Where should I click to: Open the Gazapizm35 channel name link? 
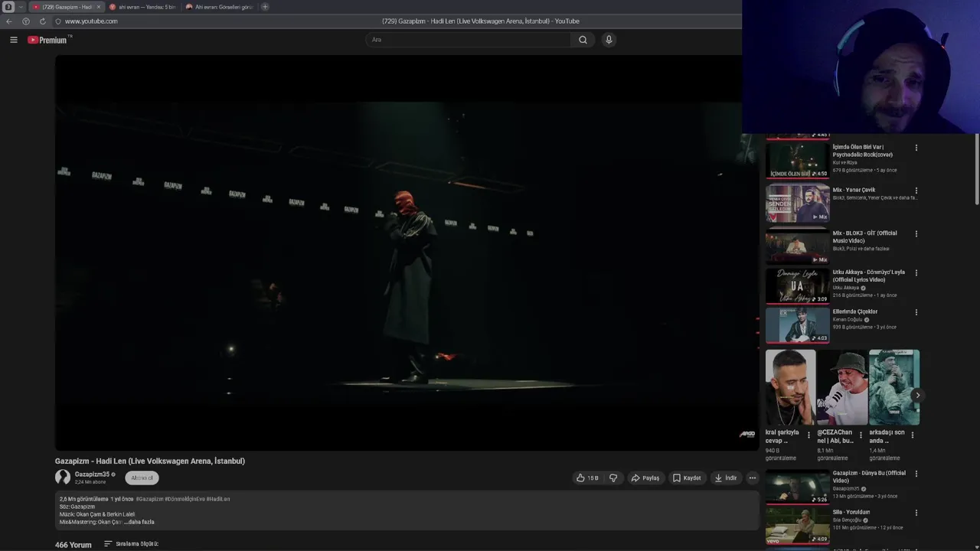coord(92,474)
